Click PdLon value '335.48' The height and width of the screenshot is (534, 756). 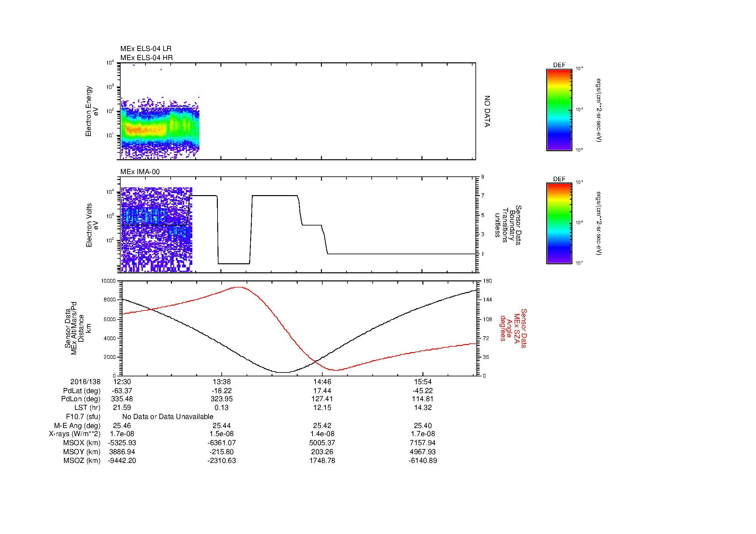(122, 399)
